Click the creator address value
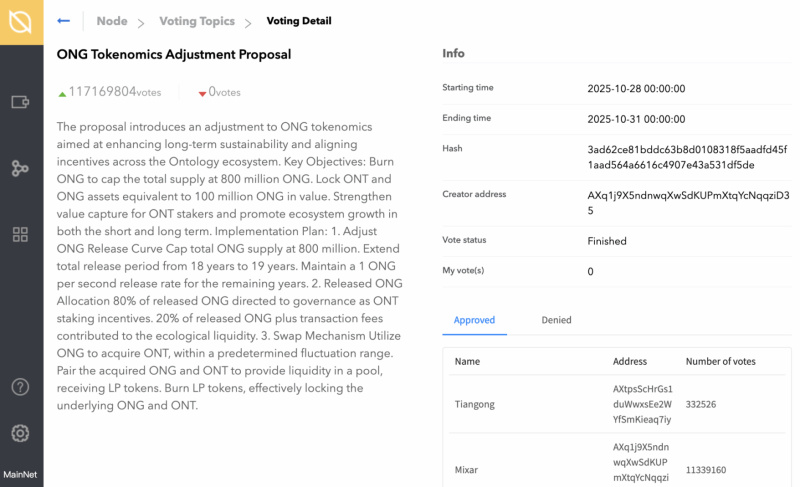Image resolution: width=800 pixels, height=487 pixels. tap(688, 203)
